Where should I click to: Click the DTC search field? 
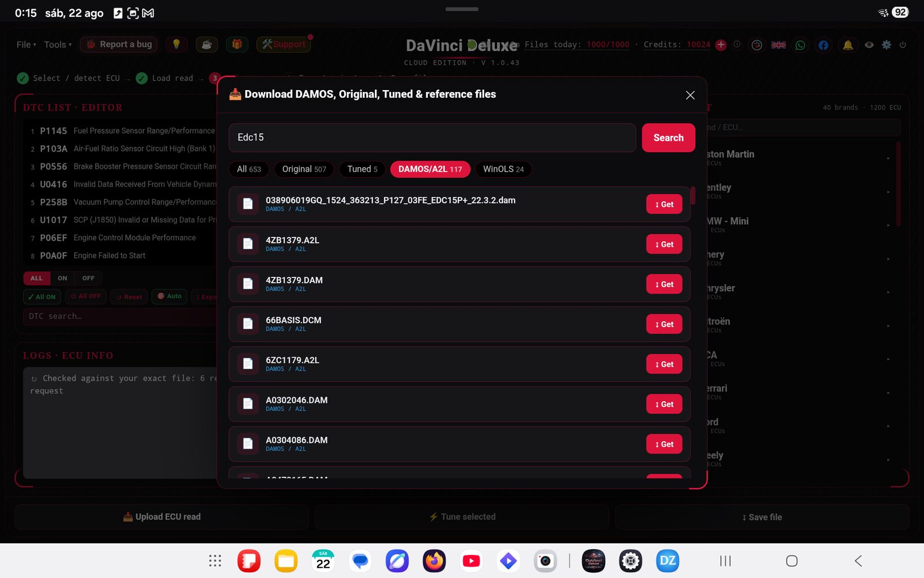120,316
